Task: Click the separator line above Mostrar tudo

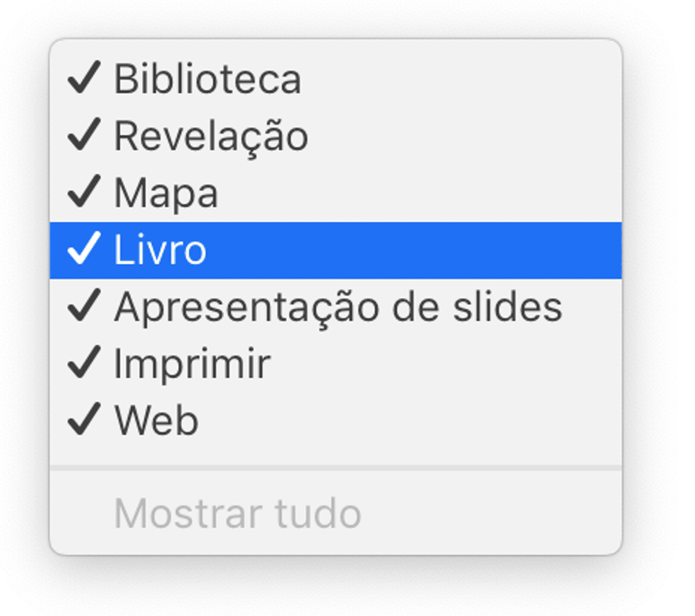Action: pyautogui.click(x=336, y=467)
